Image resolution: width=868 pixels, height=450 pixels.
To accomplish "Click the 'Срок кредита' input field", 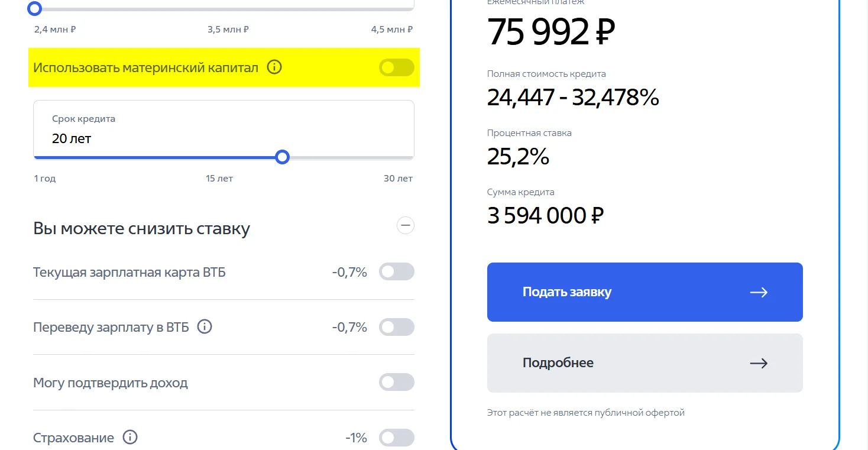I will pos(224,130).
